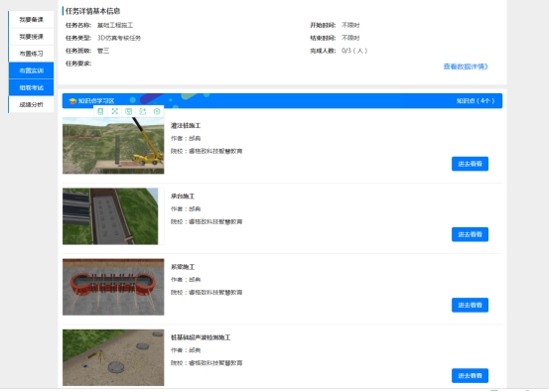Open 布置练习 in sidebar
Screen dimensions: 549x392
(x=31, y=54)
